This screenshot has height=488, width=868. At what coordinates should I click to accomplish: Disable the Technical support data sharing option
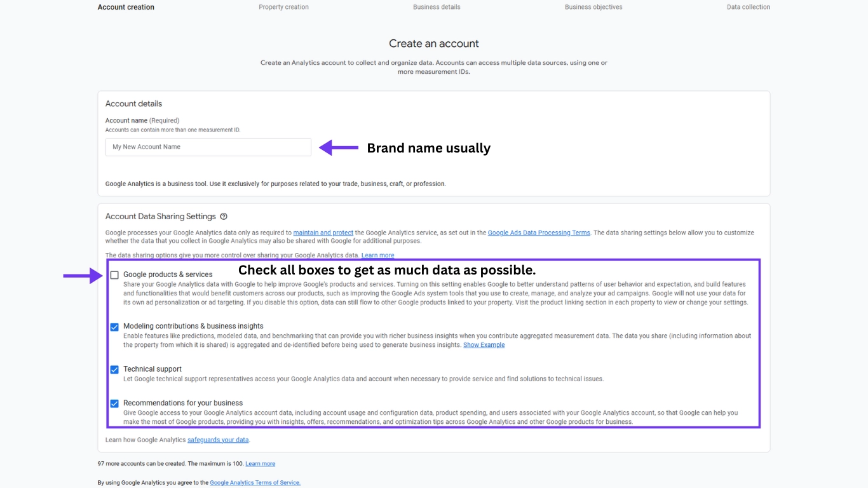[x=115, y=369]
